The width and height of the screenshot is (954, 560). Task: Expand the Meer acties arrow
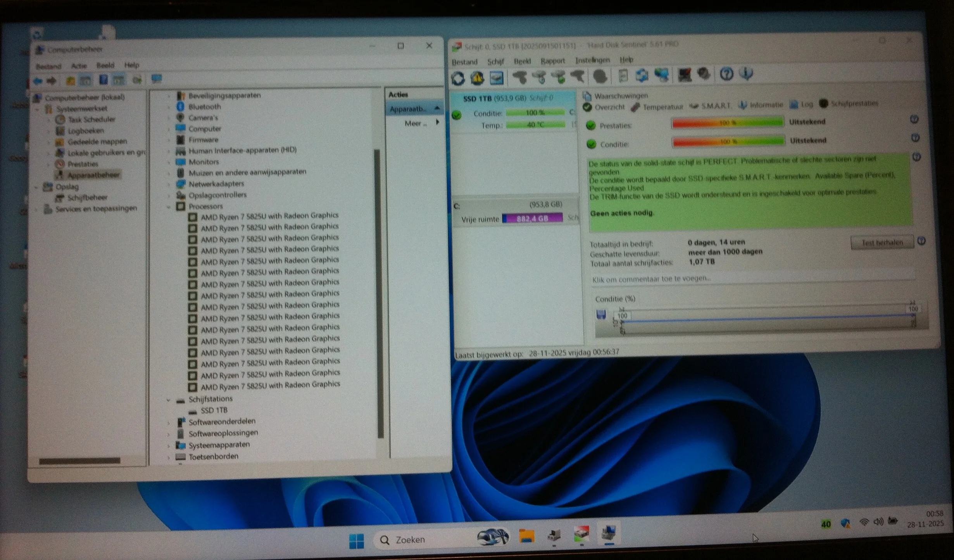tap(438, 122)
